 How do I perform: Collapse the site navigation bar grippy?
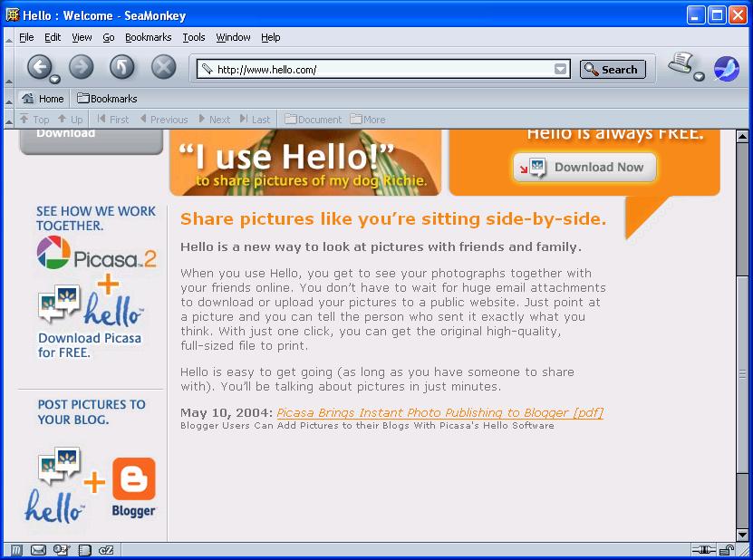pos(9,119)
